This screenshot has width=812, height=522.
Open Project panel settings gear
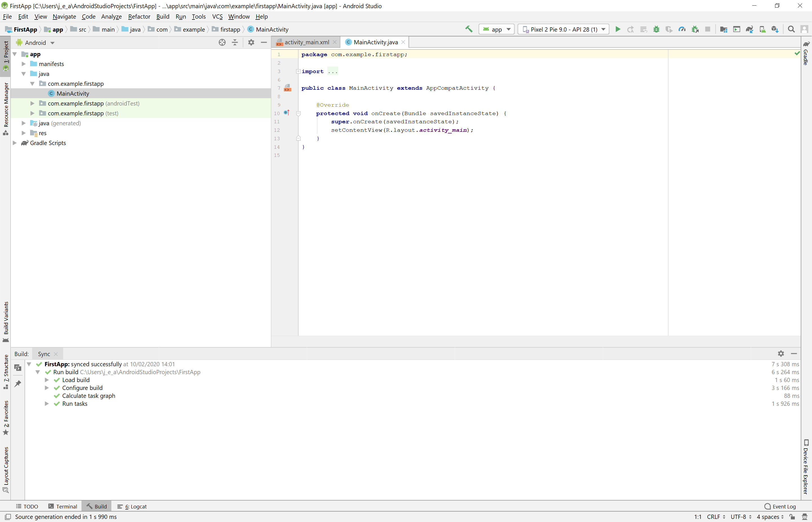pyautogui.click(x=251, y=42)
